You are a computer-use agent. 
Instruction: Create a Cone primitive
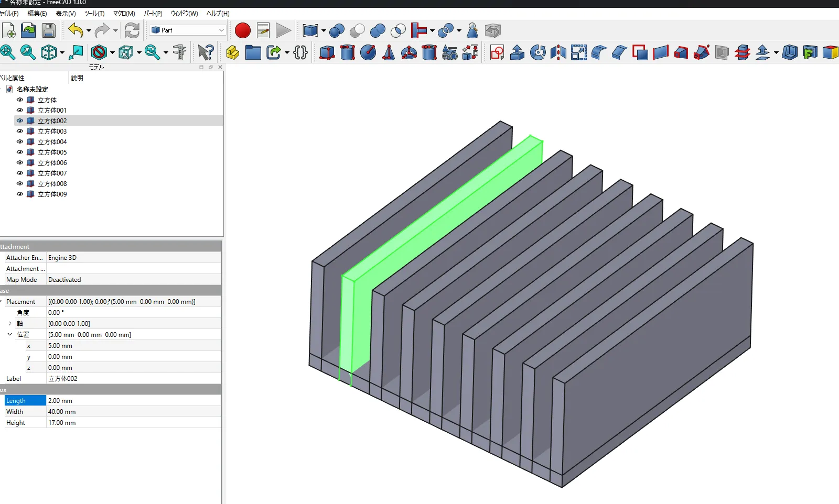(389, 52)
